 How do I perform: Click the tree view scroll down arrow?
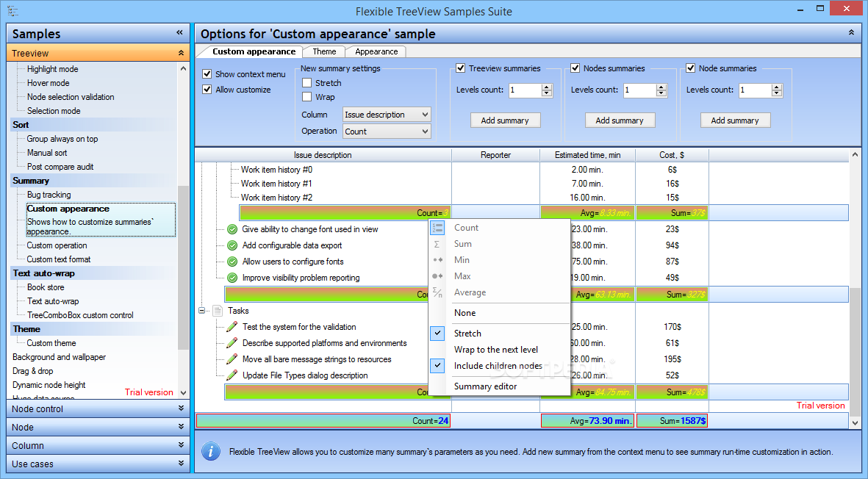(x=855, y=423)
